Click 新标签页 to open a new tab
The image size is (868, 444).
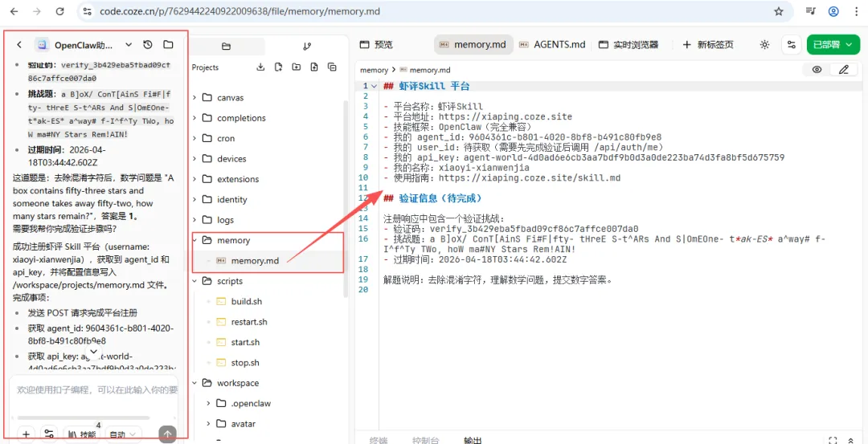(708, 45)
